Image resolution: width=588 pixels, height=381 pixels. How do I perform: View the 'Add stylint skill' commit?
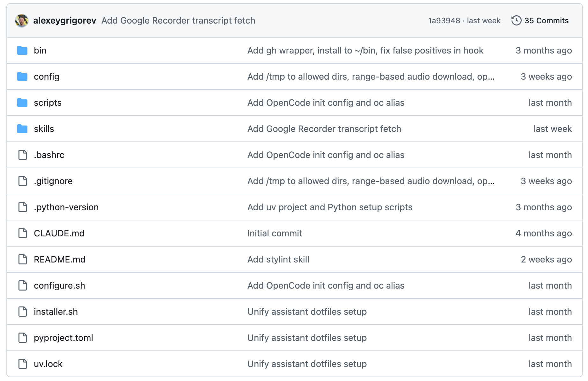[278, 259]
